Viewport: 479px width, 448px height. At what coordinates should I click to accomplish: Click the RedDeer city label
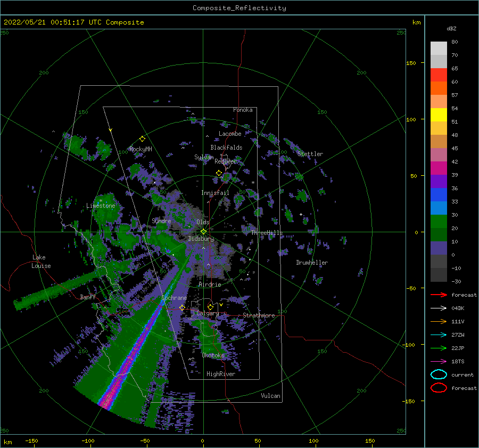[x=226, y=161]
